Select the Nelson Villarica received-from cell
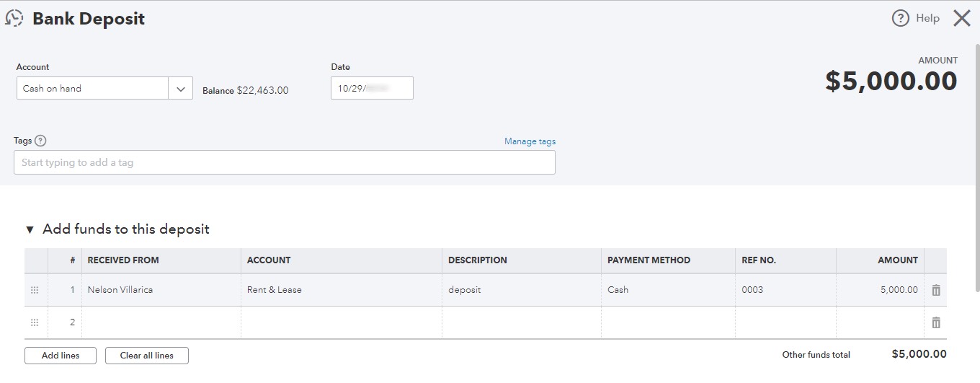980x383 pixels. [161, 290]
